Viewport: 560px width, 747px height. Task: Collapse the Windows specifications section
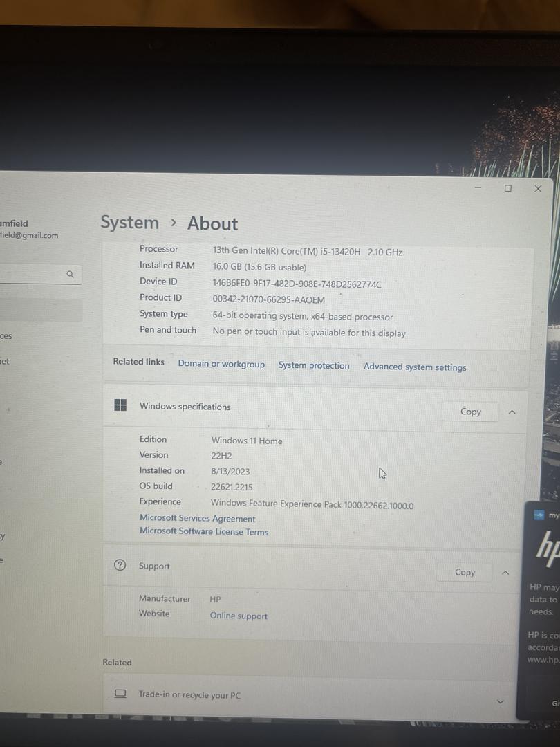(x=512, y=412)
